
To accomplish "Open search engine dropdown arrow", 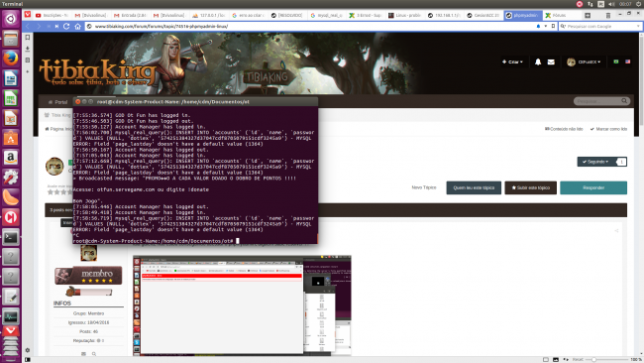I will click(637, 27).
